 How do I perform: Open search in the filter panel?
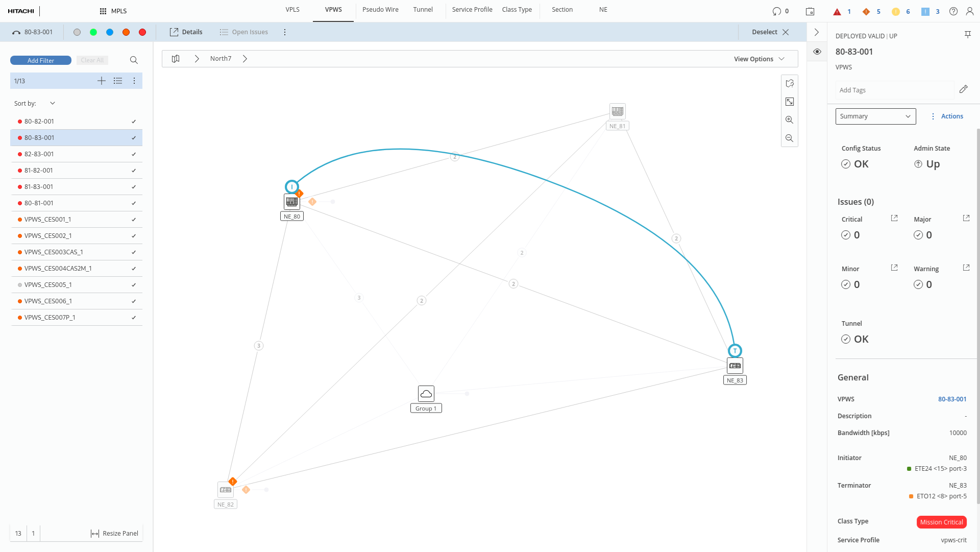(134, 60)
